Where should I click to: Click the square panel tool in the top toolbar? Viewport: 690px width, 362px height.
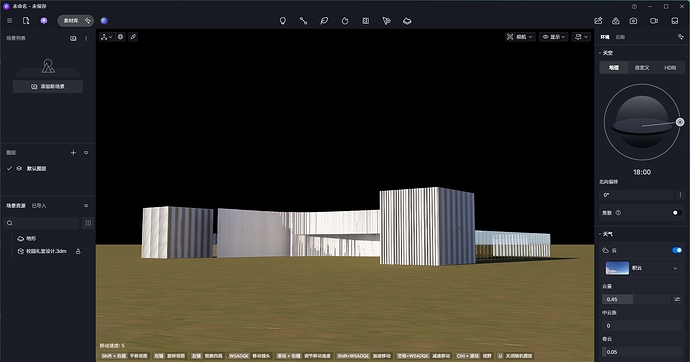366,21
